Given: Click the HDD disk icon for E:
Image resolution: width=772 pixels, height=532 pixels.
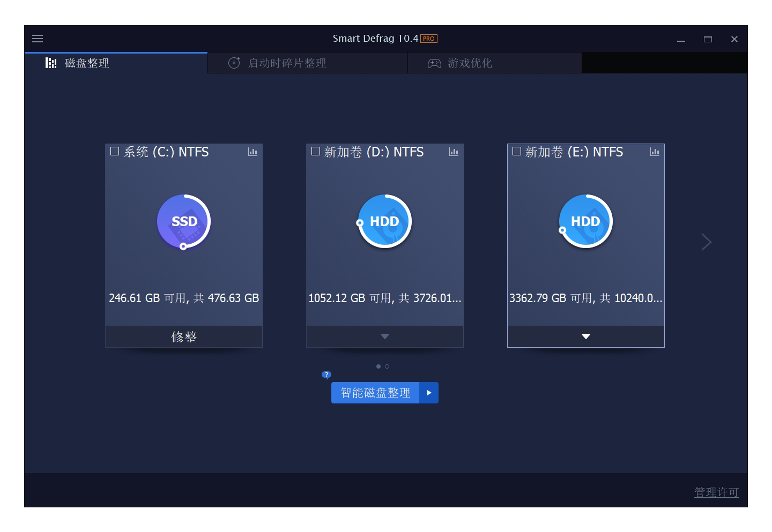Looking at the screenshot, I should (x=585, y=221).
